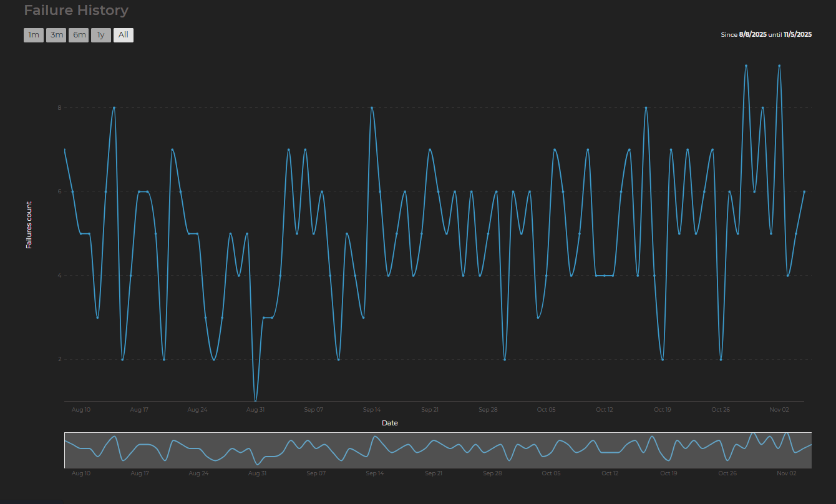Click the main chart Sep 14 tick label
Image resolution: width=836 pixels, height=504 pixels.
(x=372, y=410)
